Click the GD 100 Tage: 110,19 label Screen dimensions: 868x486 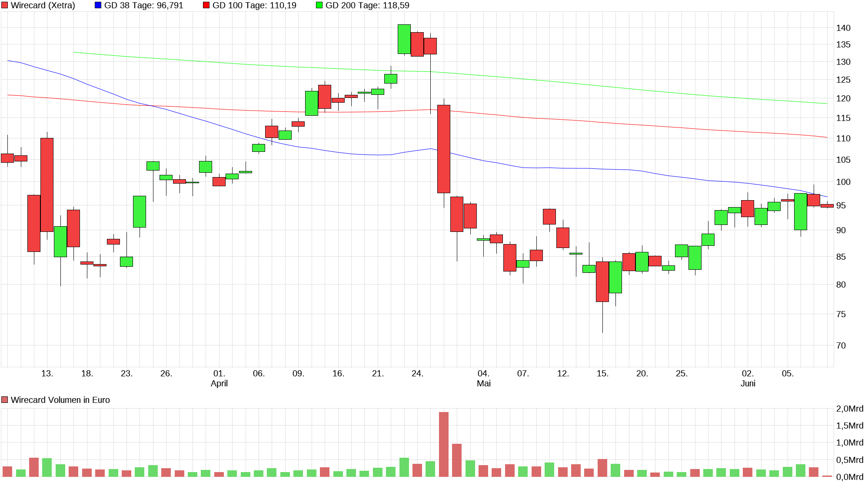point(254,5)
